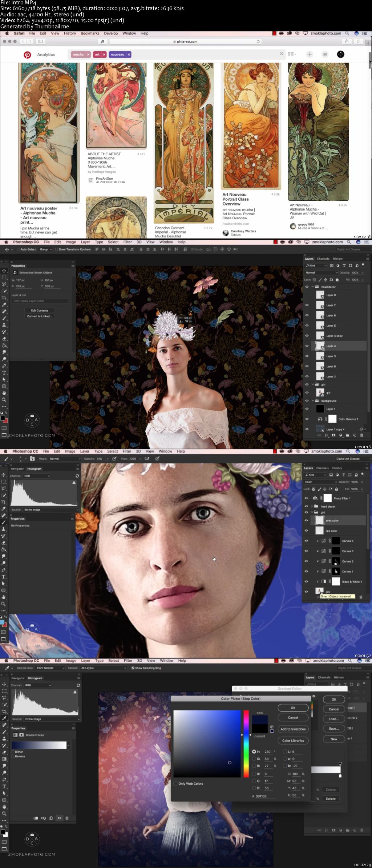Enable the Auto-Select checkbox
This screenshot has width=372, height=868.
click(18, 249)
